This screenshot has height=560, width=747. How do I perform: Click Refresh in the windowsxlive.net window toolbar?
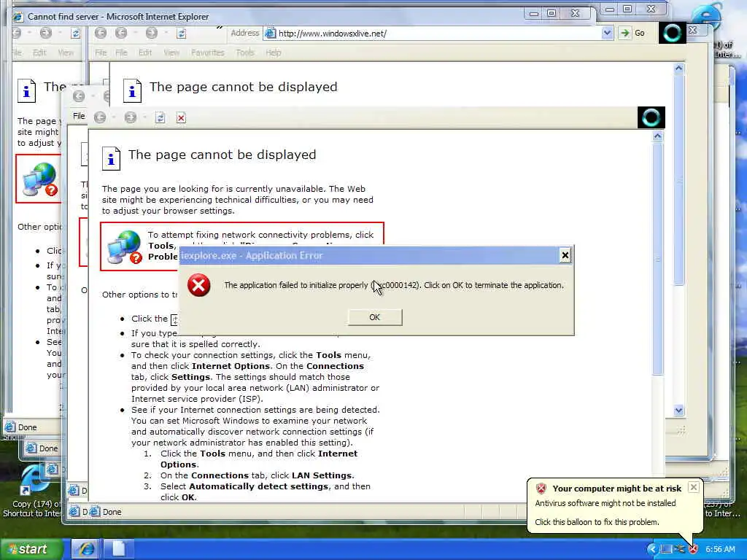click(181, 34)
